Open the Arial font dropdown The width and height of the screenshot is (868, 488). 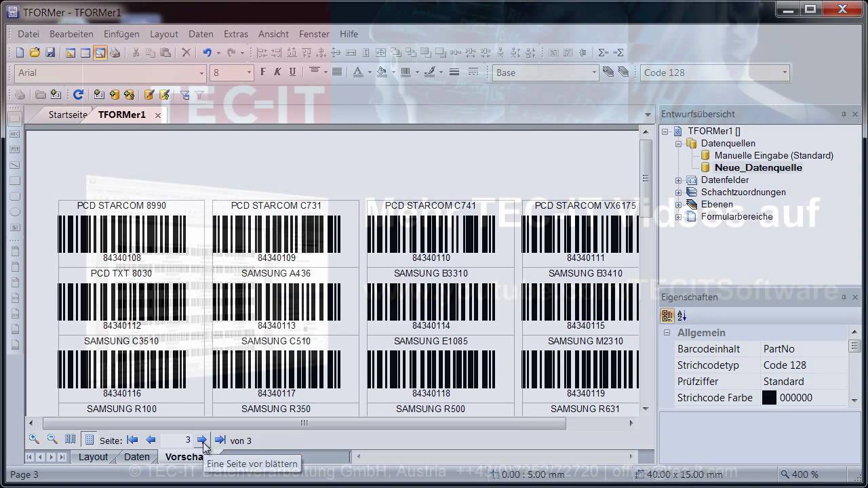click(x=201, y=73)
